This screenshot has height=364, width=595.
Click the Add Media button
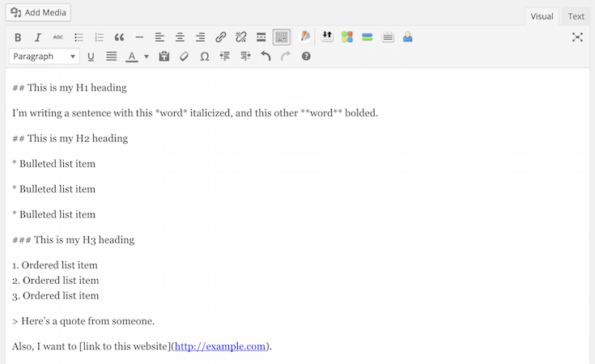pyautogui.click(x=38, y=12)
